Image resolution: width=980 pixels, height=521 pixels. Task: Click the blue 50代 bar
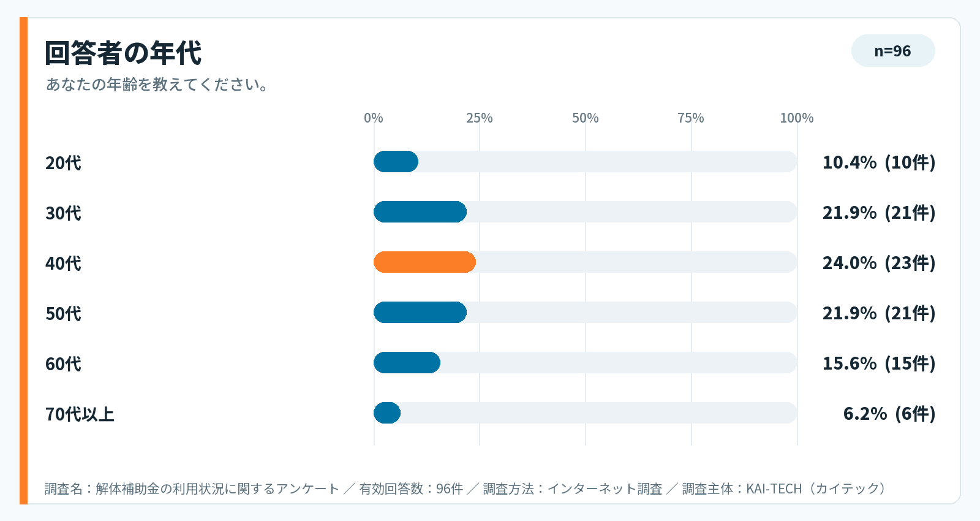420,313
